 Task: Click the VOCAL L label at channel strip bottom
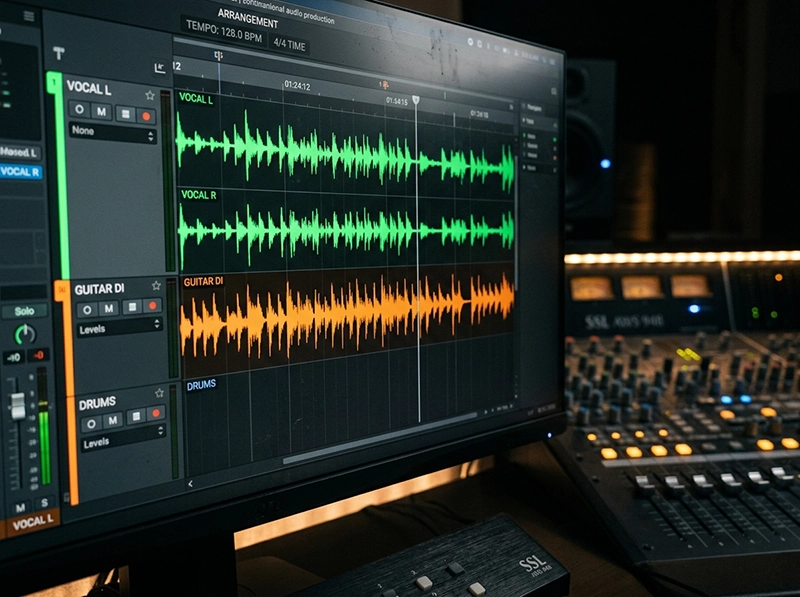pyautogui.click(x=32, y=522)
